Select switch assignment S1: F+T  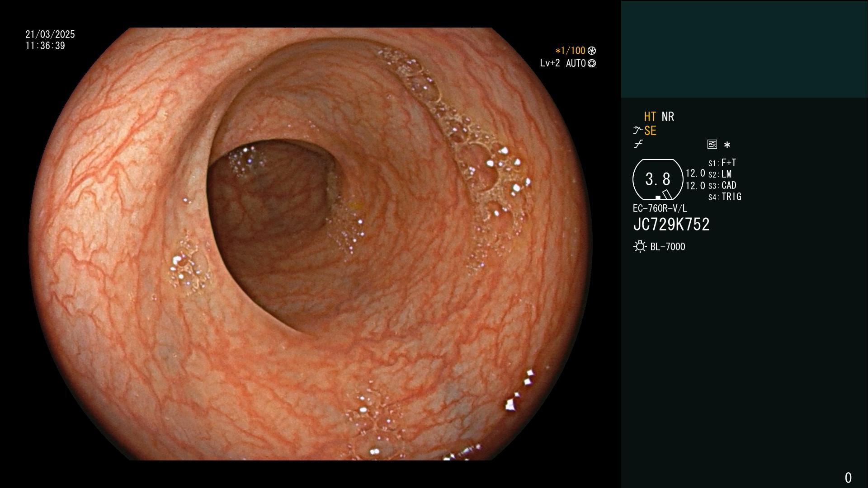click(722, 163)
